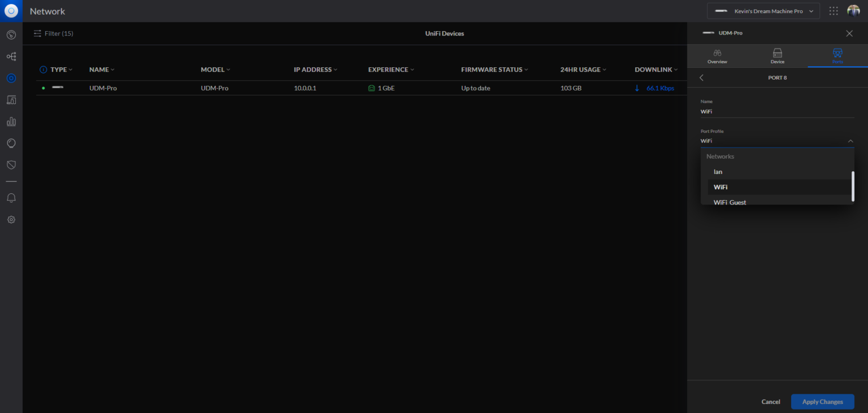Open the UniFi logo home
The image size is (868, 413).
pos(11,11)
